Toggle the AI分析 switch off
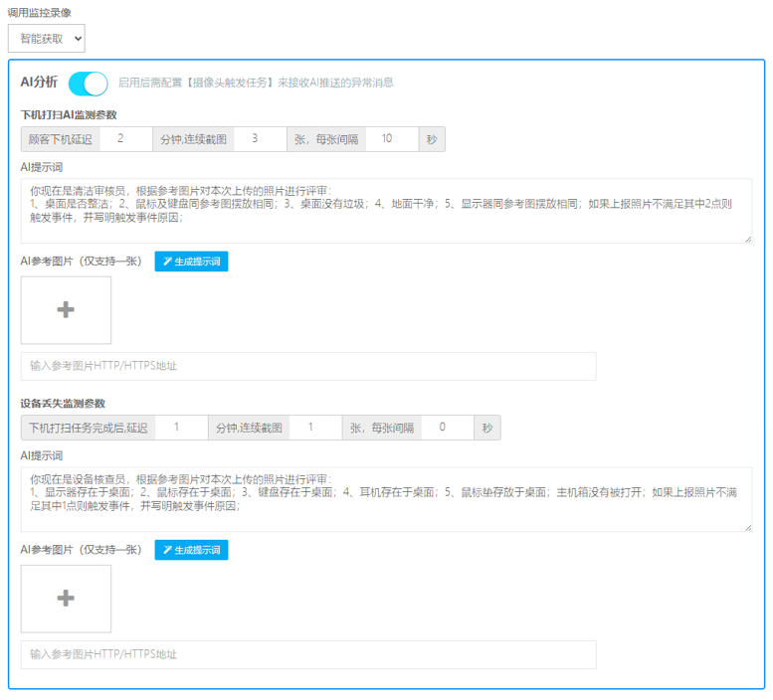Screen dimensions: 773x700 click(x=89, y=84)
